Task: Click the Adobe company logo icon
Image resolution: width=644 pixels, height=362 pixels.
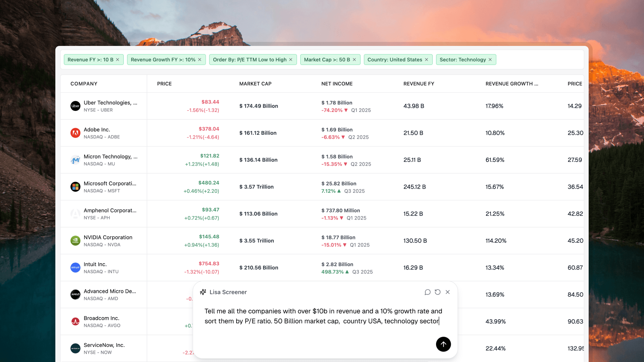Action: point(75,133)
